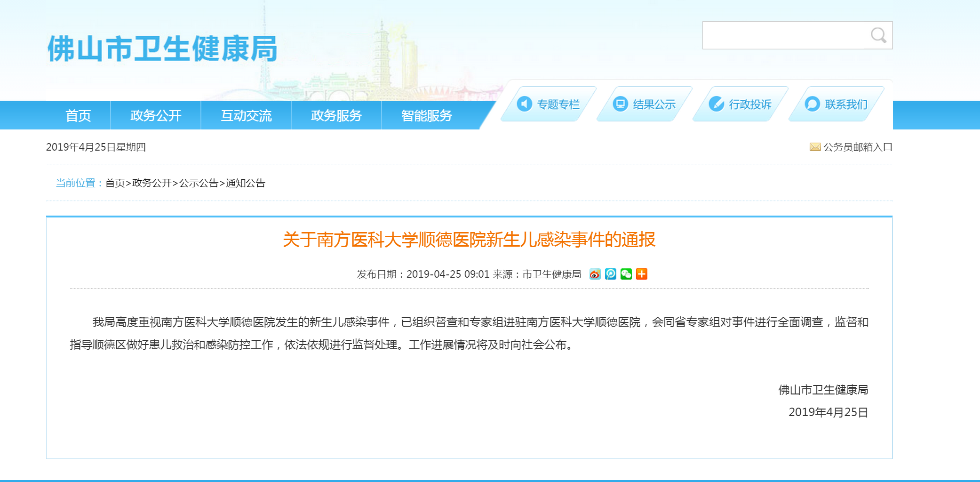This screenshot has width=980, height=482.
Task: Click the 结果公示 monitor icon
Action: pos(620,104)
